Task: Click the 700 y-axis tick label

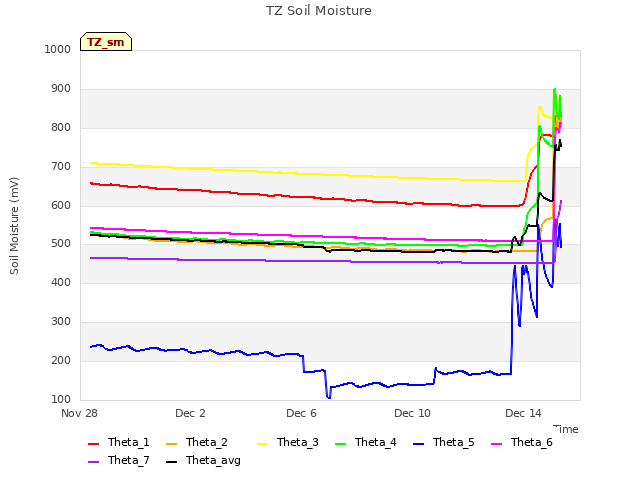Action: [x=61, y=167]
